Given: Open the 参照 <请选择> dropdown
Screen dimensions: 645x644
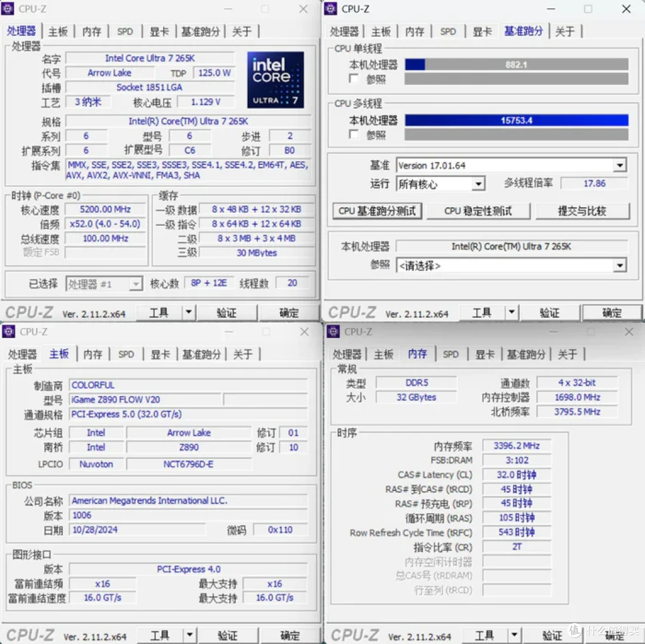Looking at the screenshot, I should (619, 265).
